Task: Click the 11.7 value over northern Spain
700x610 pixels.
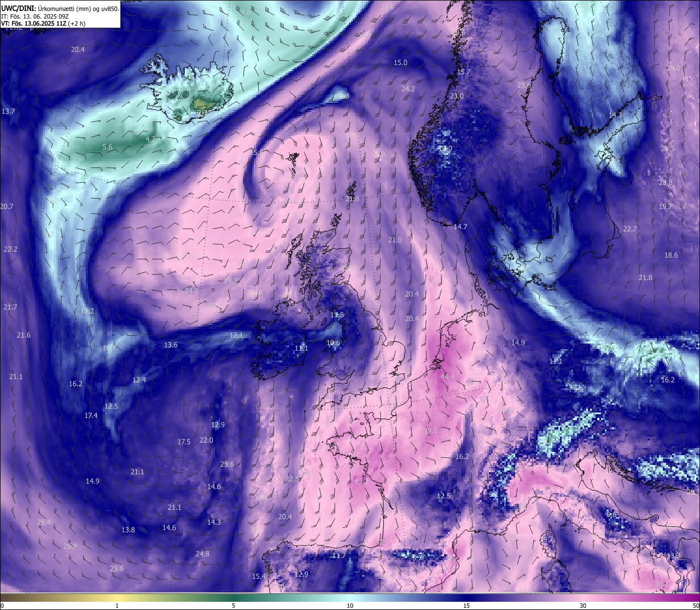Action: tap(339, 555)
